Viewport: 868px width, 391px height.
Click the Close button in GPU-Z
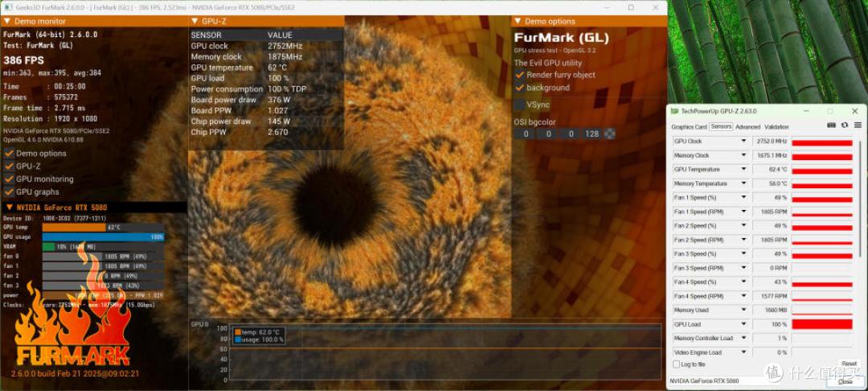click(845, 381)
